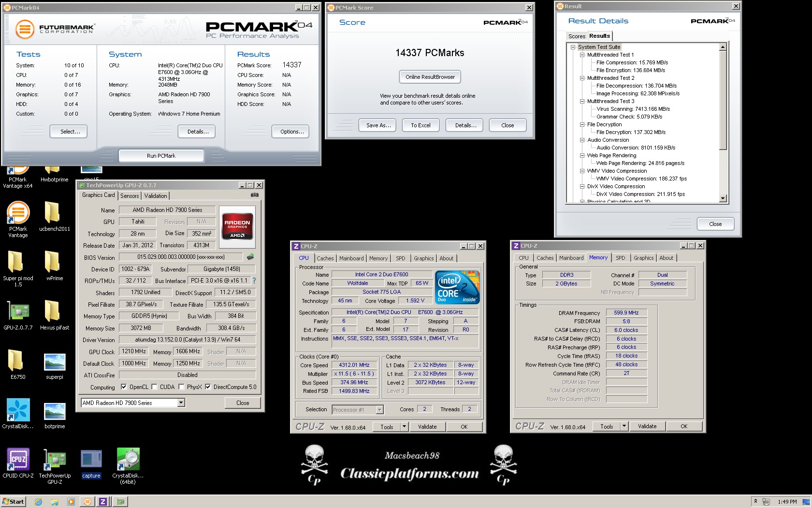Select the capture desktop icon
812x508 pixels.
coord(91,464)
